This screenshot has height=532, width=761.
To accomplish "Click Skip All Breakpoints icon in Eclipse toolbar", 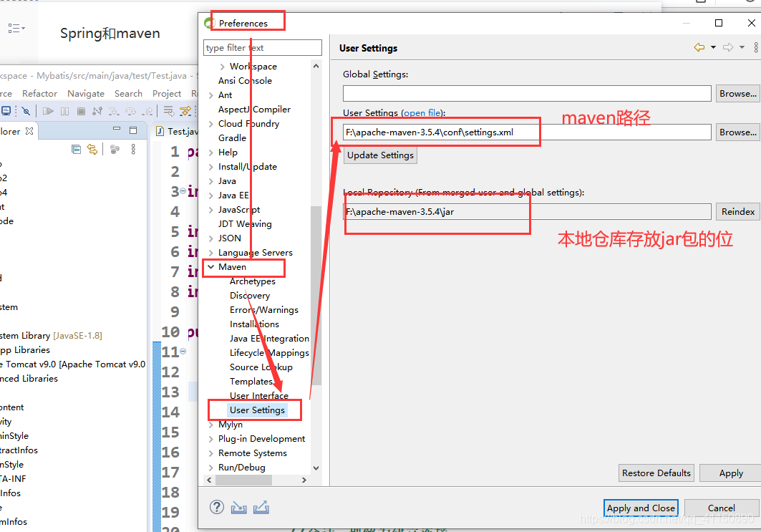I will tap(26, 111).
